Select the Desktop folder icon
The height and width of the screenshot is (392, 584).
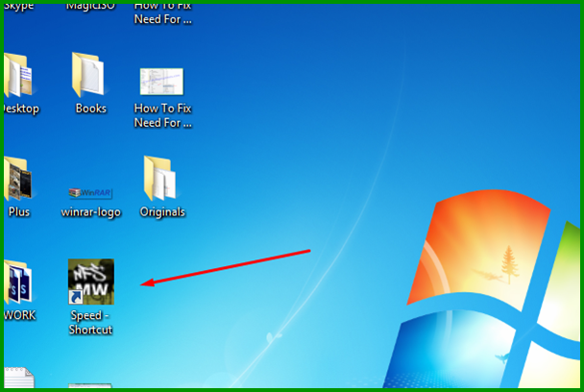click(x=18, y=76)
